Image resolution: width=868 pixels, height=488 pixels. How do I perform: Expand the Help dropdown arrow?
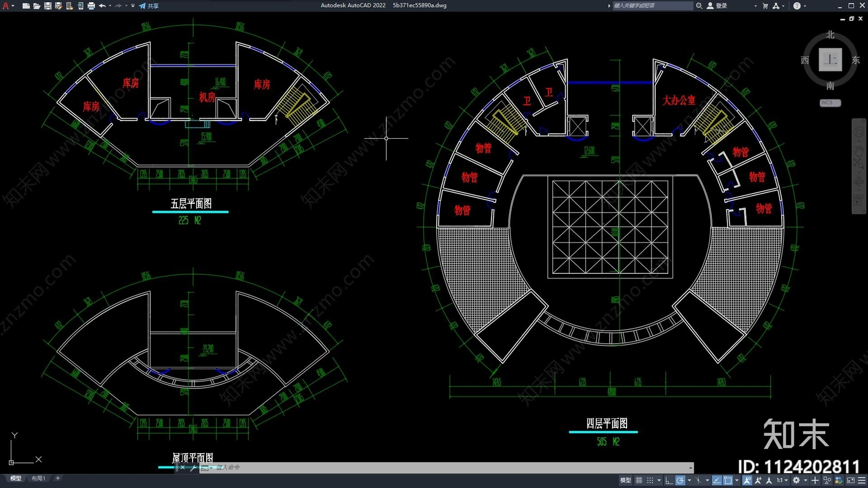(x=805, y=6)
